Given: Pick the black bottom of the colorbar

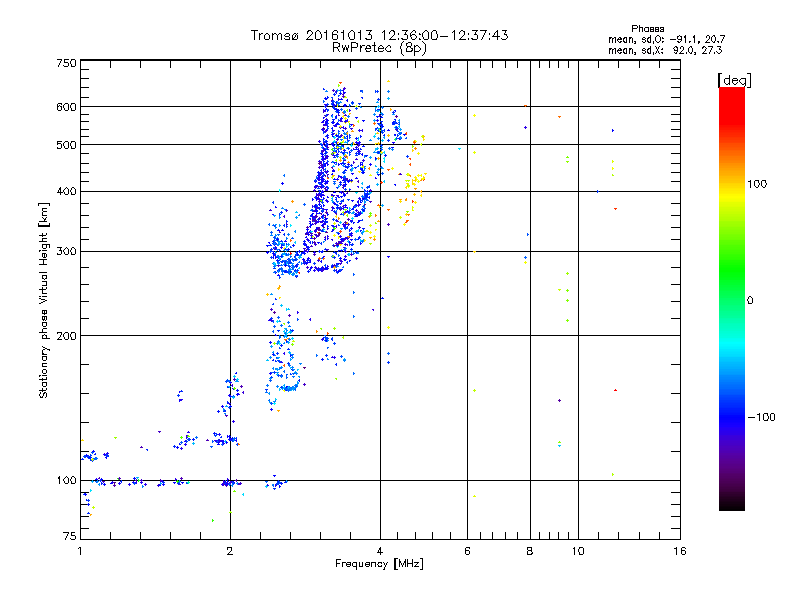Looking at the screenshot, I should 732,505.
